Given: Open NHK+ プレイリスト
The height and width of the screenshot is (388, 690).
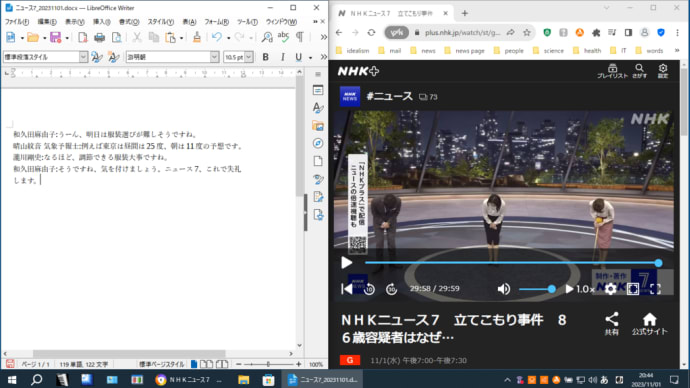Looking at the screenshot, I should pos(612,71).
